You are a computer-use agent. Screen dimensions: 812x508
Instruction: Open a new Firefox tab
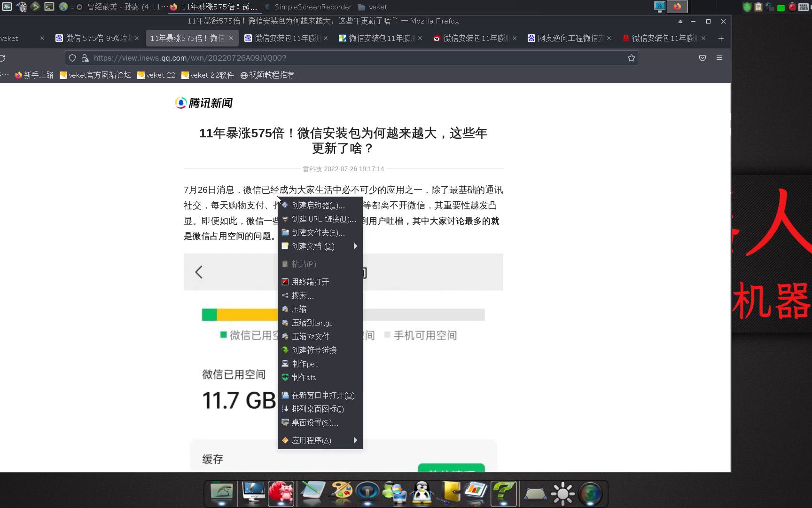(x=721, y=38)
